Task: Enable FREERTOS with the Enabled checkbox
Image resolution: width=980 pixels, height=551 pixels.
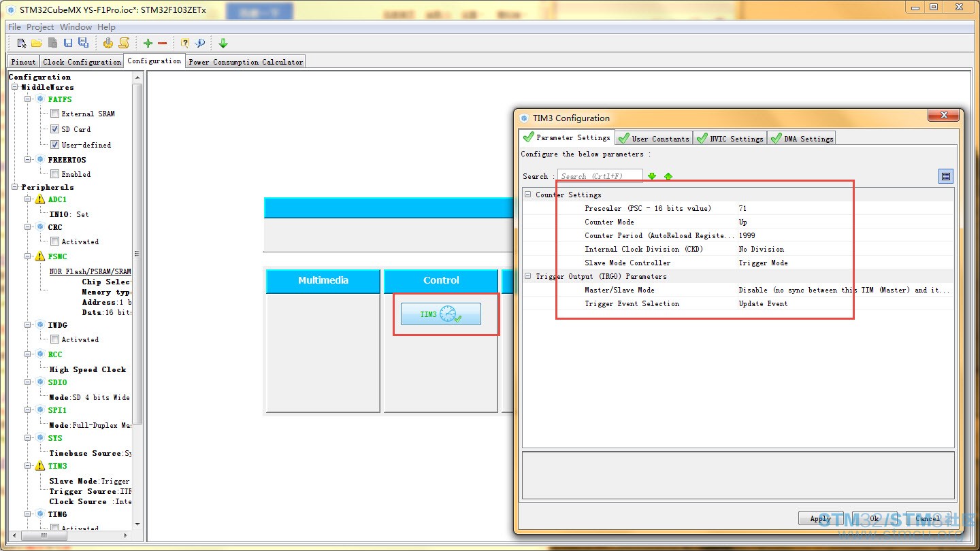Action: coord(54,174)
